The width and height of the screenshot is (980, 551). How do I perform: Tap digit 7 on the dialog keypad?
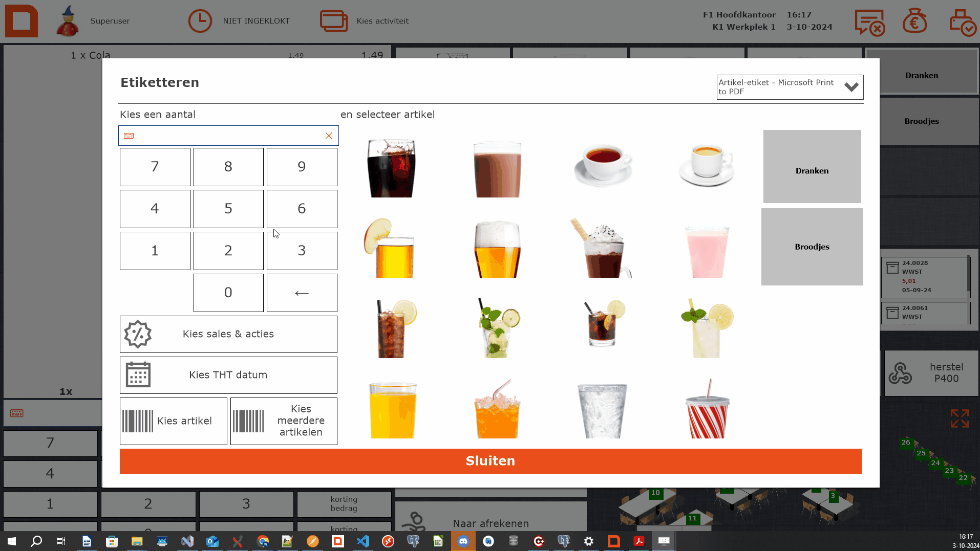pyautogui.click(x=155, y=167)
